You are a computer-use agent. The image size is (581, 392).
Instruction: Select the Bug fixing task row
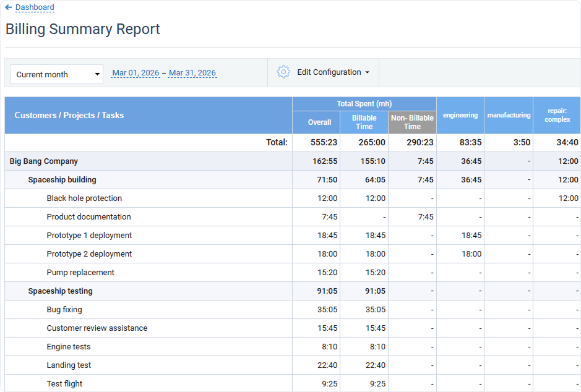[x=65, y=309]
